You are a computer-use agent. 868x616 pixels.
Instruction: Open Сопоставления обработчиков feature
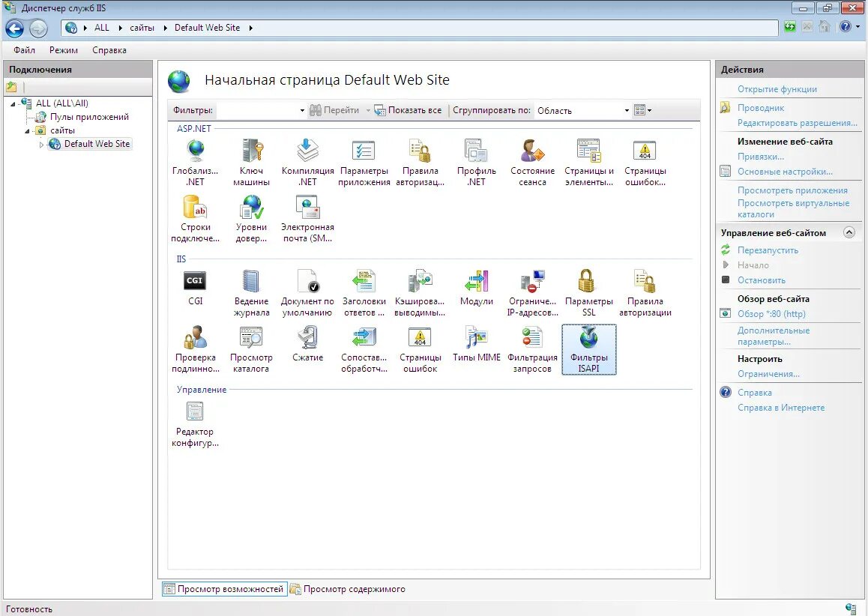click(364, 349)
